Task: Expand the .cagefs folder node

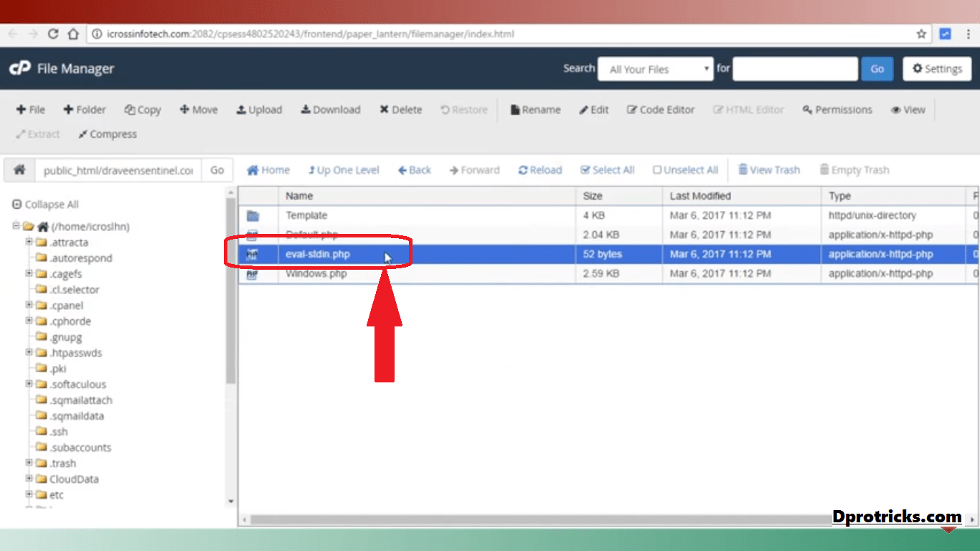Action: 29,273
